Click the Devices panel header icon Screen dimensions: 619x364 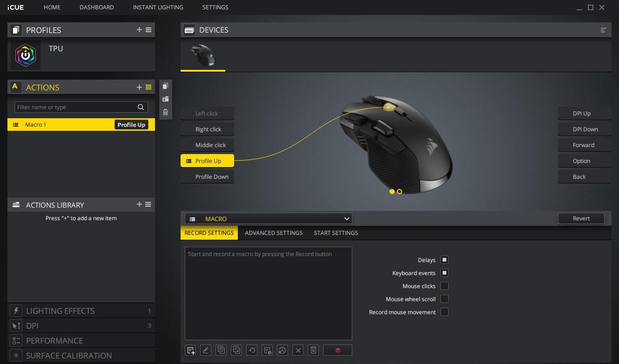189,30
